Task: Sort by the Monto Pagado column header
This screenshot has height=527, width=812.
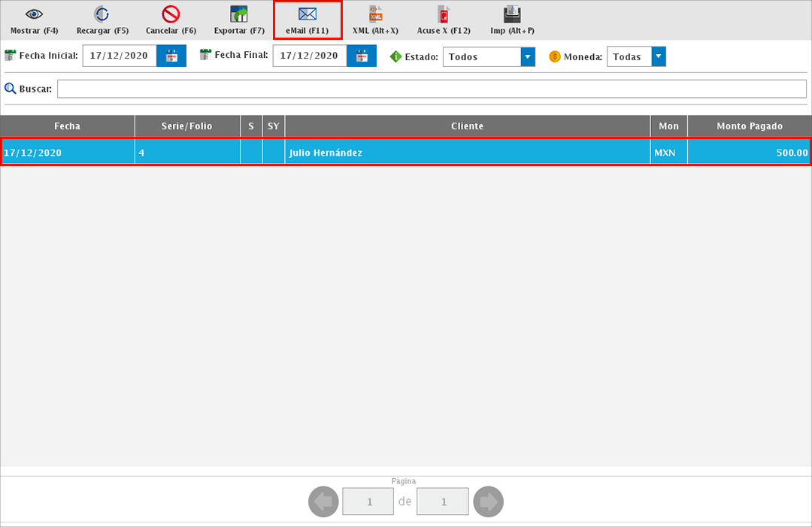Action: (x=749, y=126)
